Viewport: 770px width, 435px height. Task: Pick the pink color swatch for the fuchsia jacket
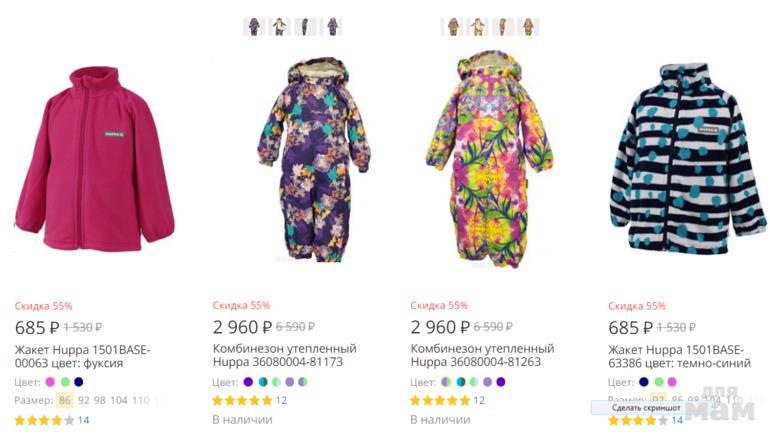50,382
